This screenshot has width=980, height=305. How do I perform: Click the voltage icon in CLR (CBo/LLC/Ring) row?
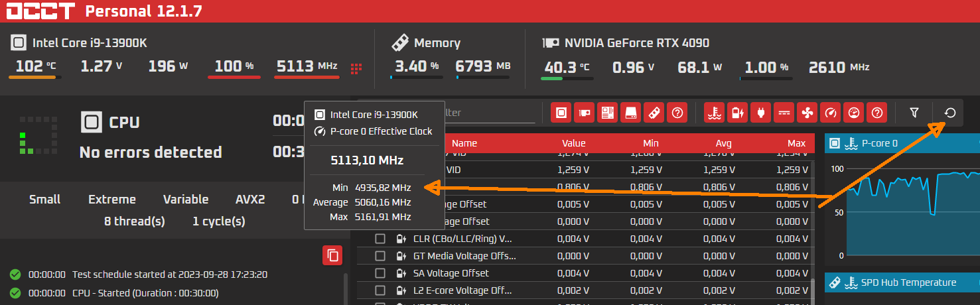click(x=401, y=239)
